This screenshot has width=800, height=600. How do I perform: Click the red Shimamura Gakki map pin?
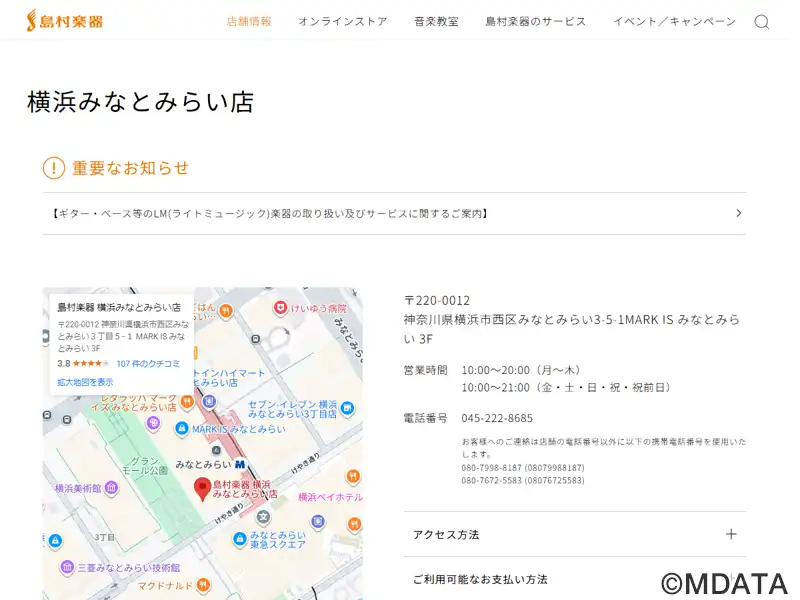(202, 488)
